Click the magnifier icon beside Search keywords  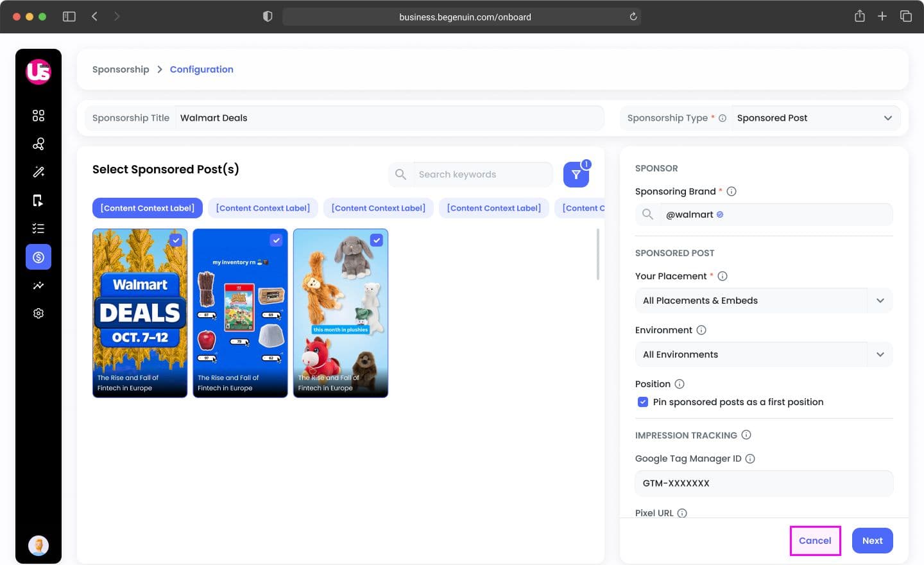(400, 175)
